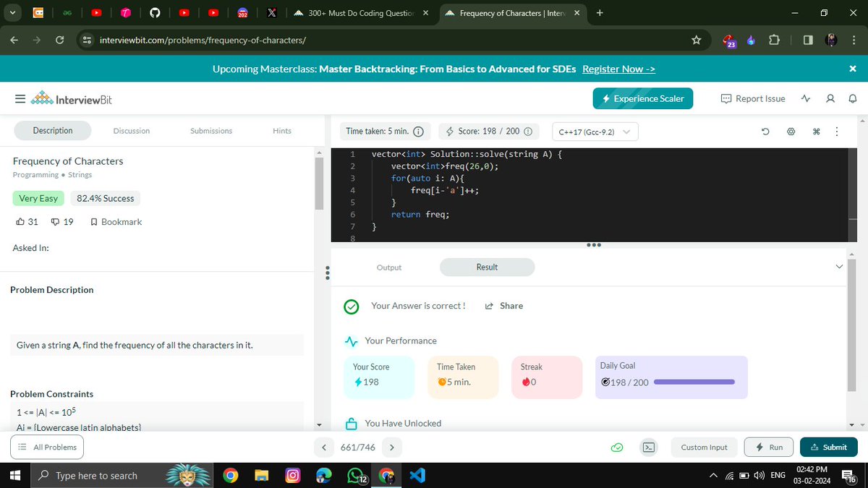Show keyboard shortcuts icon

(x=817, y=132)
